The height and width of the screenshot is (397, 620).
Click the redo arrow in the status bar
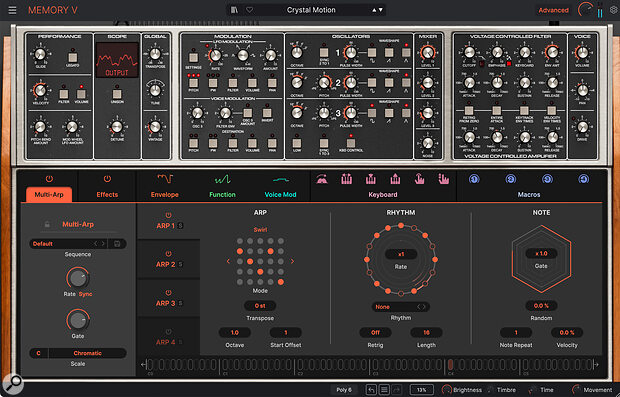click(x=397, y=390)
